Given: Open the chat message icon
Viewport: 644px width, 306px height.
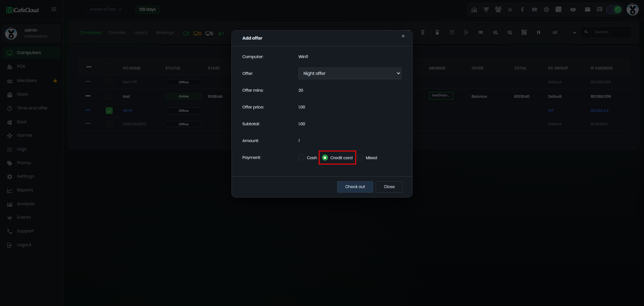Looking at the screenshot, I should (599, 9).
